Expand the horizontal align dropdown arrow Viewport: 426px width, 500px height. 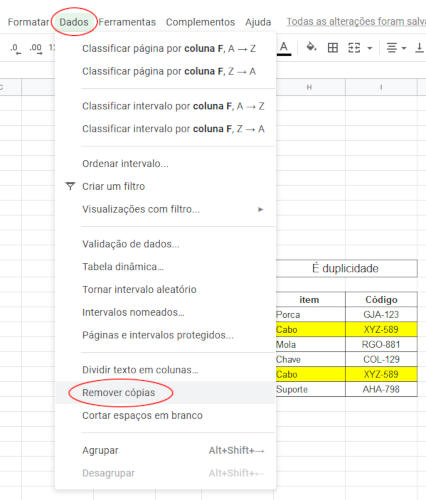404,48
